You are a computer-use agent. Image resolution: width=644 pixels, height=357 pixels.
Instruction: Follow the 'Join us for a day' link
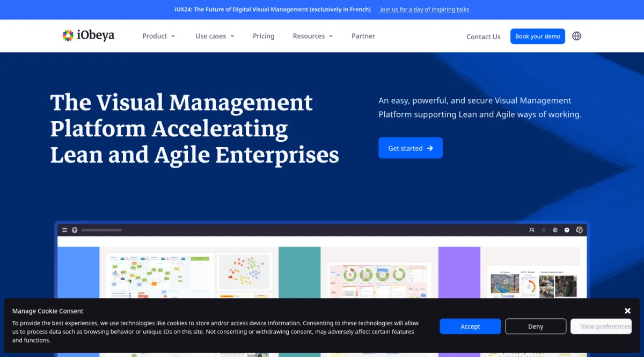tap(425, 10)
